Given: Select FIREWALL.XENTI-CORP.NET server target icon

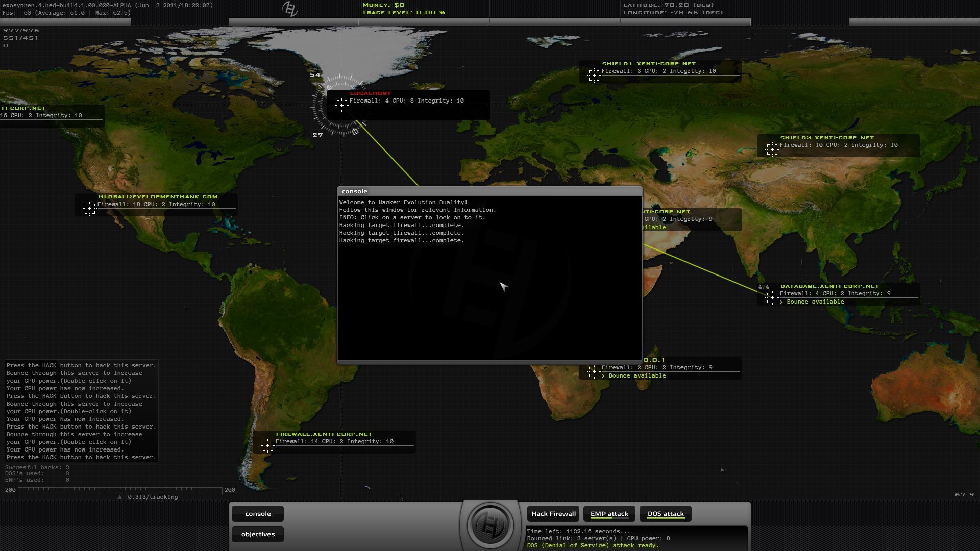Looking at the screenshot, I should point(268,446).
